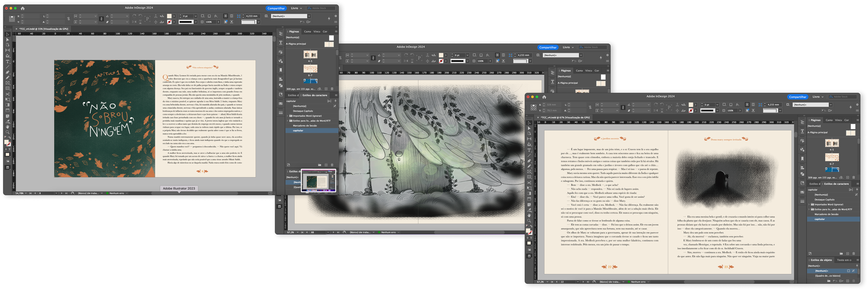Select the Pen tool in the 67% window
This screenshot has height=290, width=868.
click(x=529, y=161)
